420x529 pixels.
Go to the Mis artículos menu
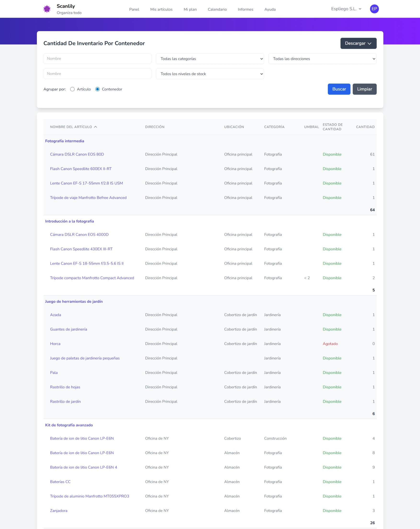point(161,10)
